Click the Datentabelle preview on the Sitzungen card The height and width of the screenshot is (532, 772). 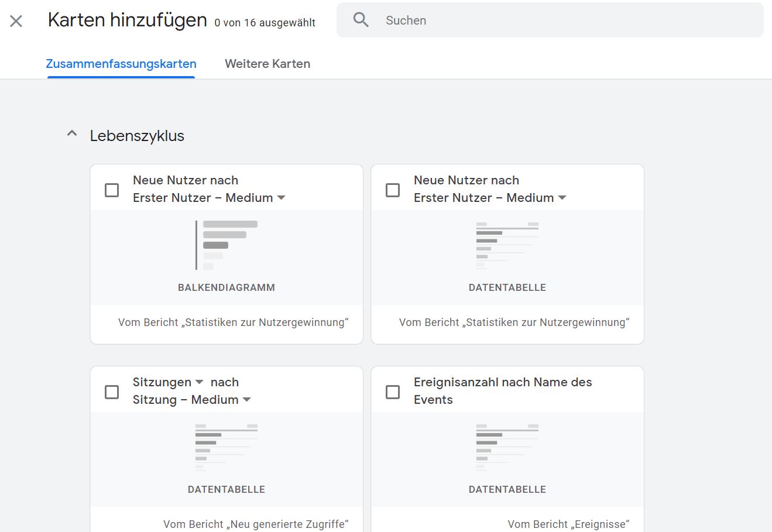coord(227,445)
